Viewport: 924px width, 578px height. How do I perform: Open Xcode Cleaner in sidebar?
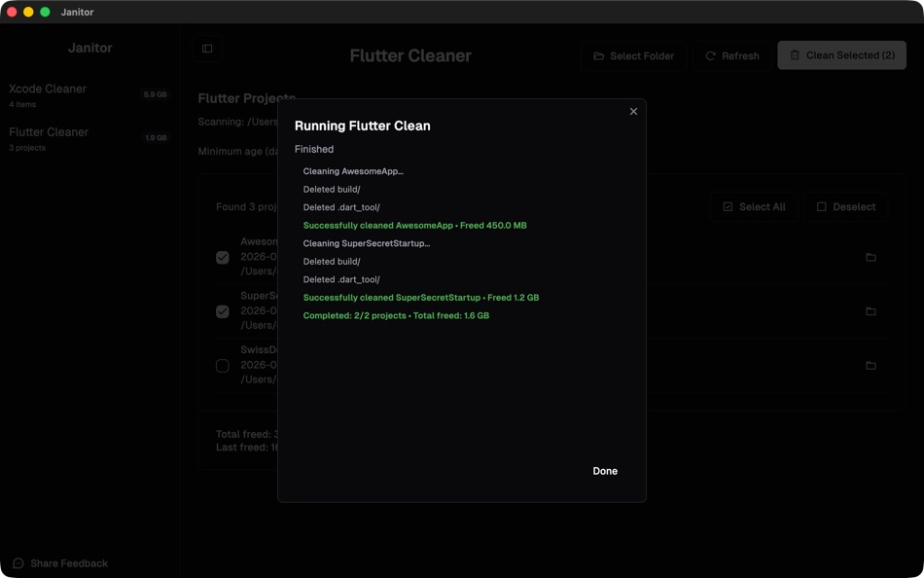pos(89,95)
